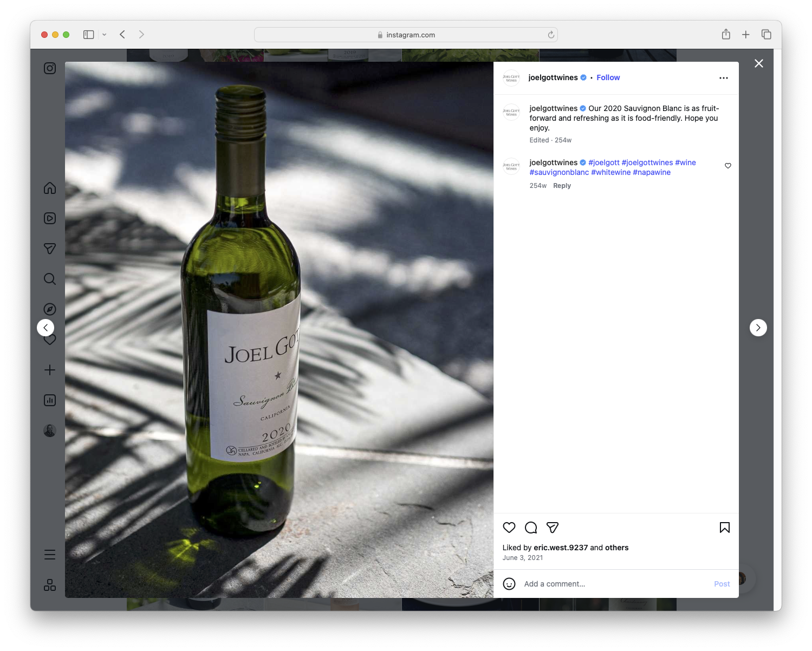This screenshot has width=812, height=651.
Task: Open the More hamburger menu
Action: click(49, 555)
